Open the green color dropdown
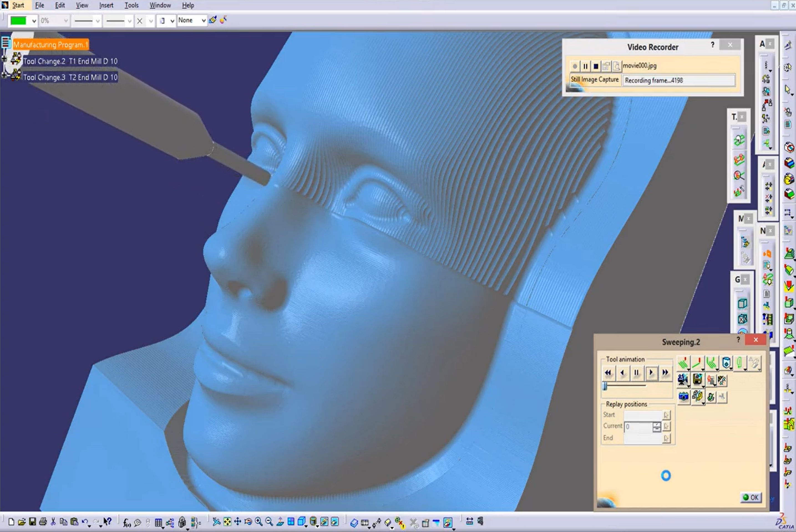 [x=34, y=21]
